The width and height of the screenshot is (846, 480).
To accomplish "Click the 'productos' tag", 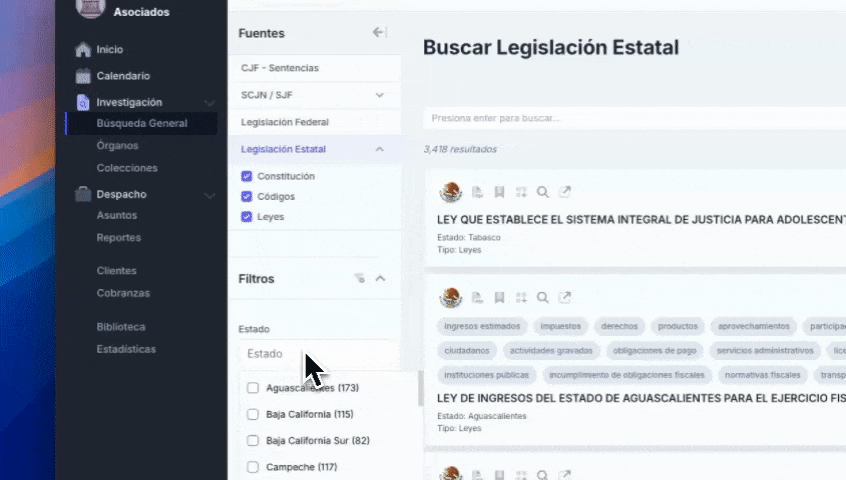I will (x=678, y=326).
